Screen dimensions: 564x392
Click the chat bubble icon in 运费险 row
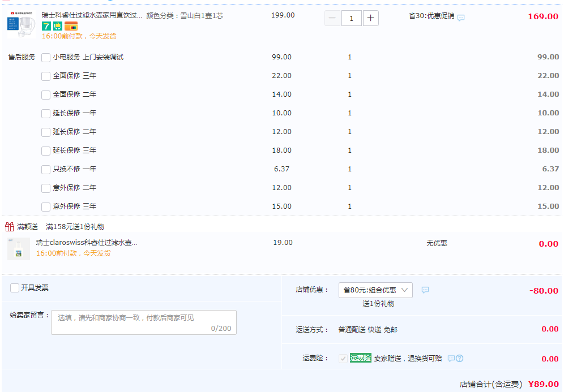click(451, 358)
